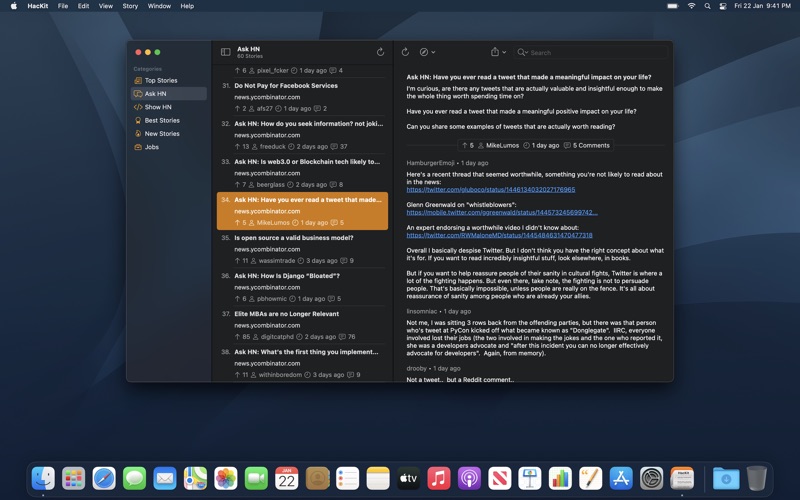Open story 37 Elite MBAs are no Longer Relevant
The image size is (800, 500).
pos(303,325)
